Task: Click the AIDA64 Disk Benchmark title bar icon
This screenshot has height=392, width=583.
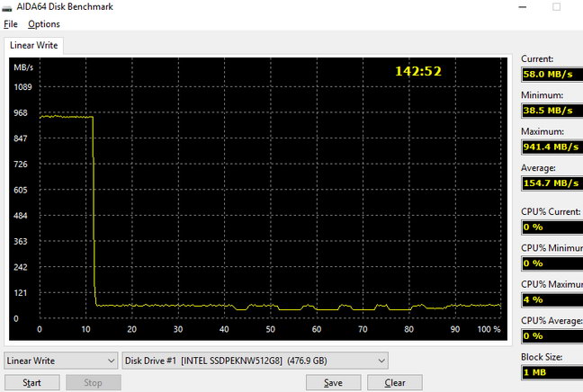Action: click(x=7, y=7)
